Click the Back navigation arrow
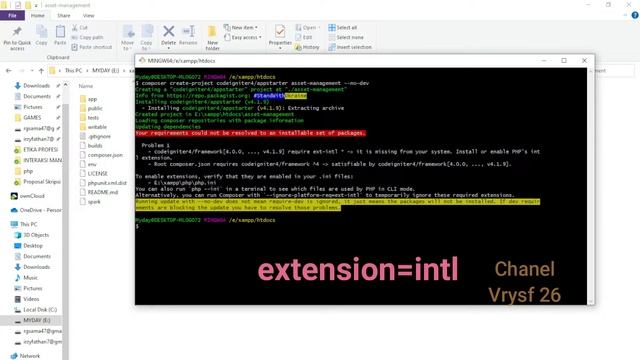The image size is (640, 360). click(9, 71)
